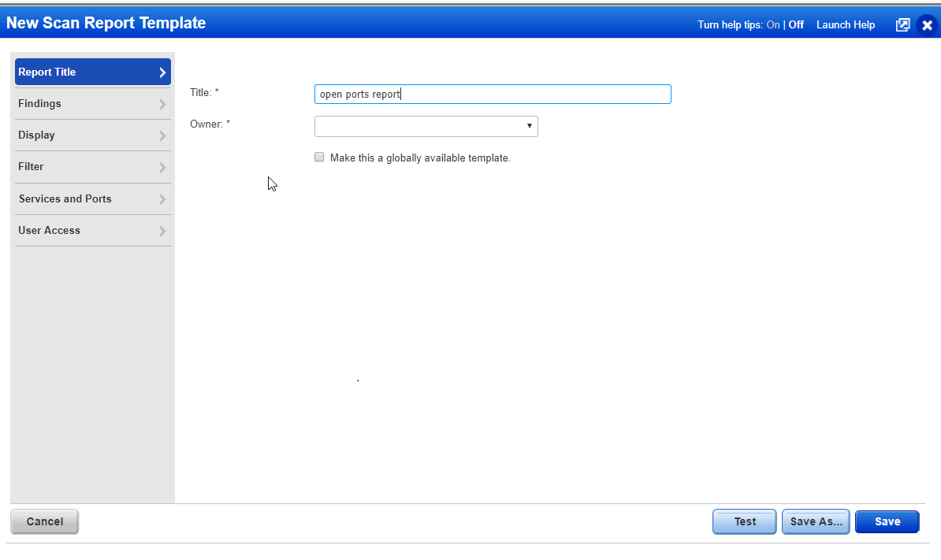Open Launch Help link
Image resolution: width=941 pixels, height=560 pixels.
pos(845,24)
